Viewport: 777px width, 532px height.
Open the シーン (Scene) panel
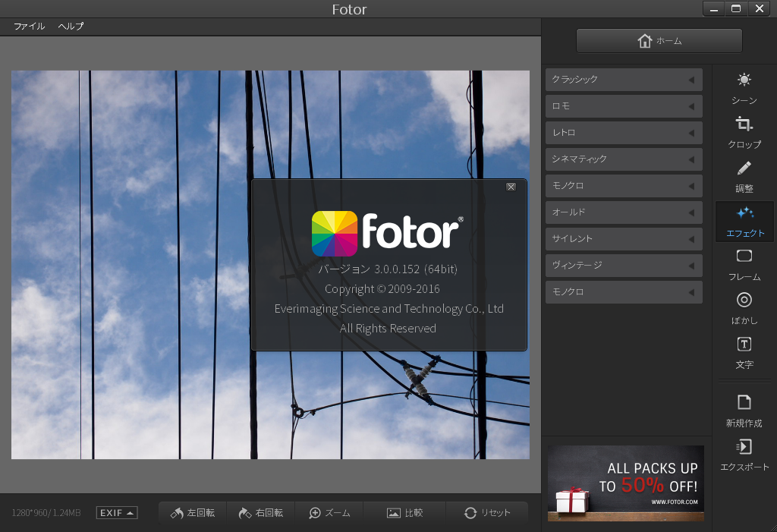click(x=744, y=87)
